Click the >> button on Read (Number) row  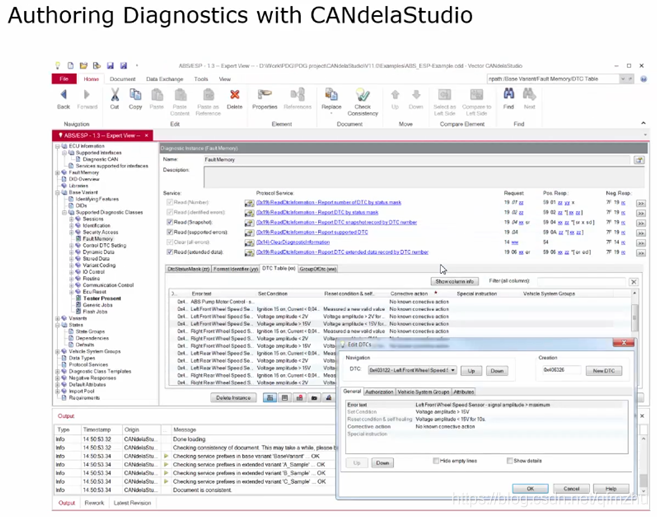(641, 203)
